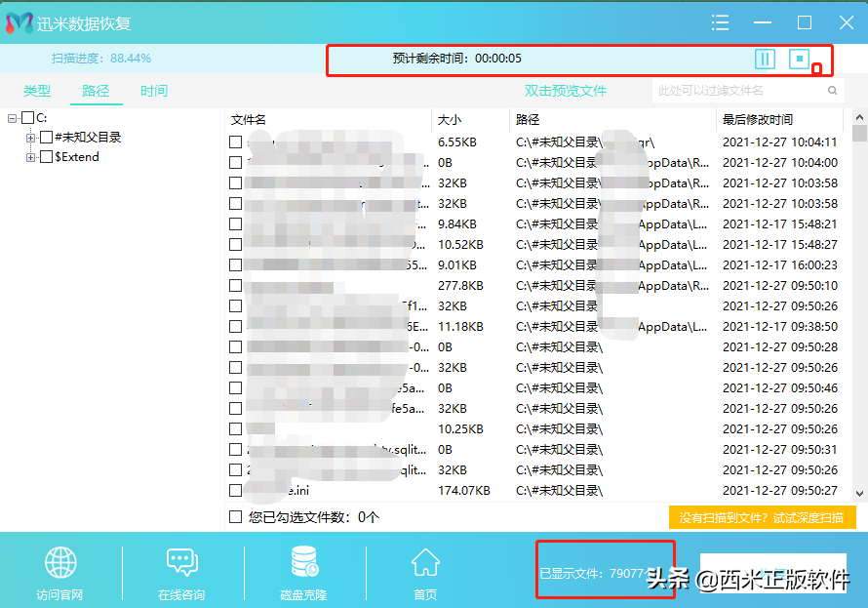Stop the scan with the stop icon
868x608 pixels.
click(799, 59)
